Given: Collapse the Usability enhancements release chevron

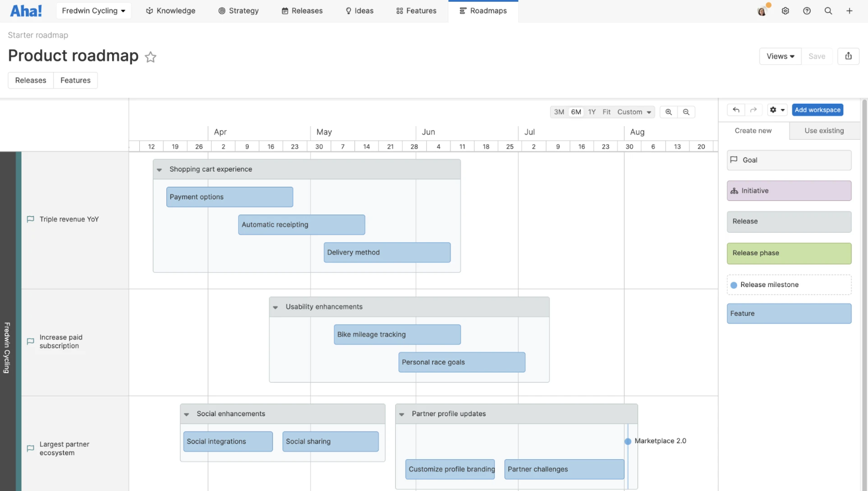Looking at the screenshot, I should [275, 307].
